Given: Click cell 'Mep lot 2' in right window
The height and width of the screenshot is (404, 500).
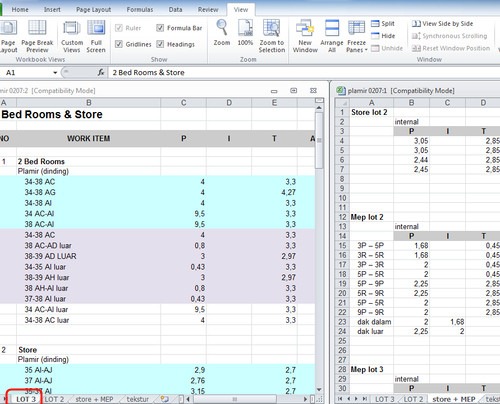Looking at the screenshot, I should (371, 217).
